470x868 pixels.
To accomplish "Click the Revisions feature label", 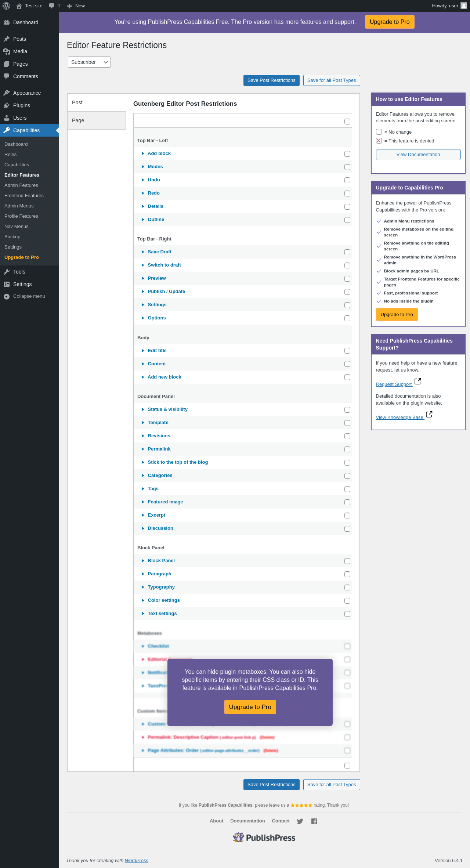I will click(159, 436).
